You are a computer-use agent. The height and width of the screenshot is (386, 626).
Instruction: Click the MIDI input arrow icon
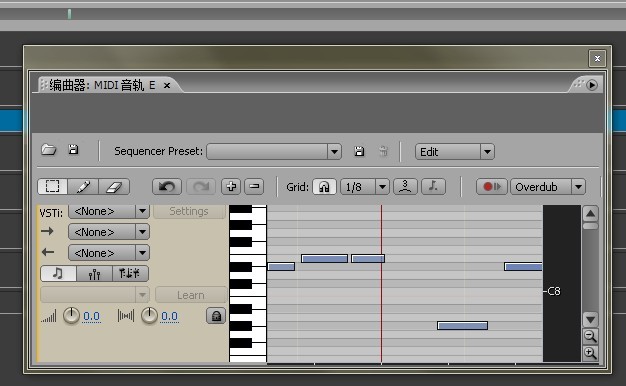(48, 231)
